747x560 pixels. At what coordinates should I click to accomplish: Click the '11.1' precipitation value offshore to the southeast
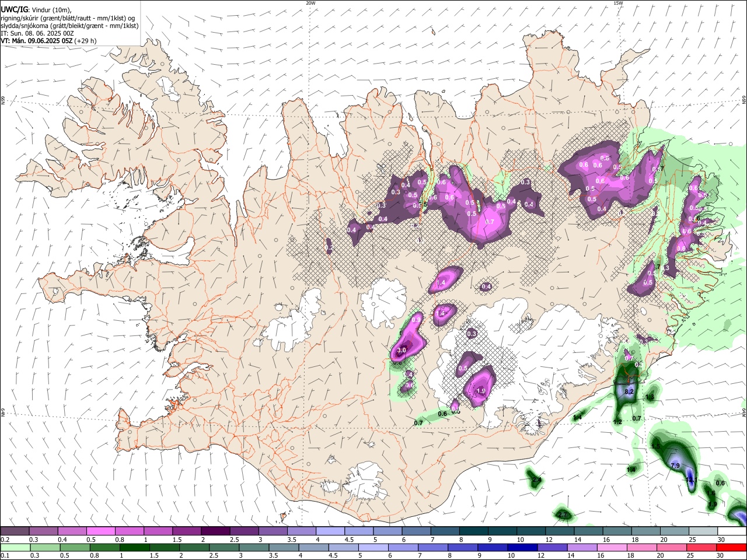click(x=692, y=480)
